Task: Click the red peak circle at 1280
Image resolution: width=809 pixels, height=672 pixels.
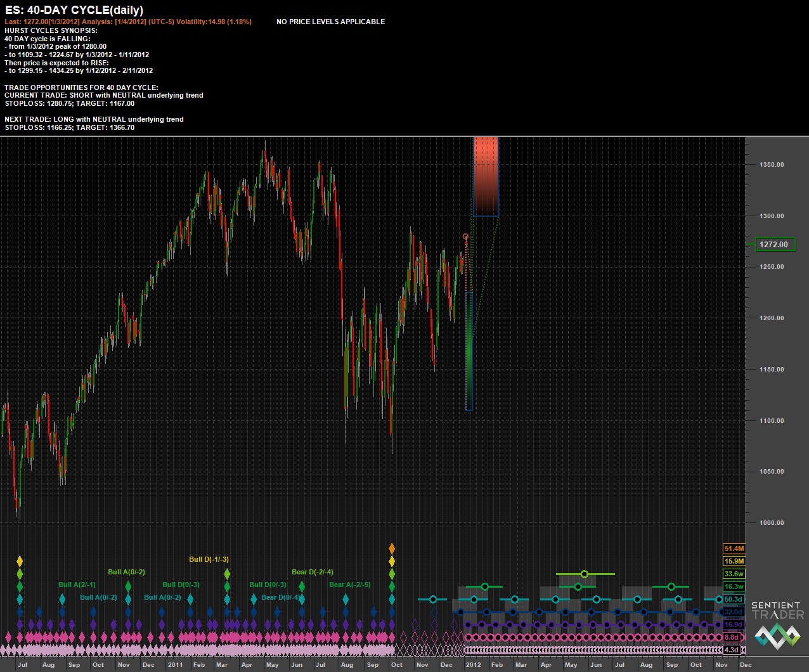Action: coord(466,236)
